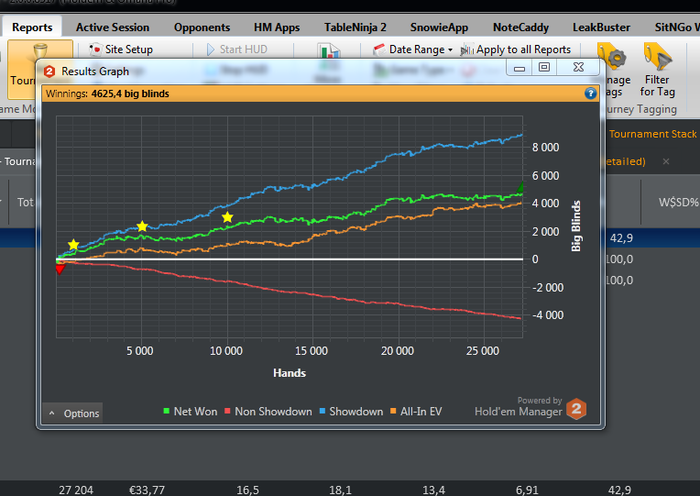Click the 27 204 total hands value
The height and width of the screenshot is (496, 700).
pyautogui.click(x=76, y=490)
